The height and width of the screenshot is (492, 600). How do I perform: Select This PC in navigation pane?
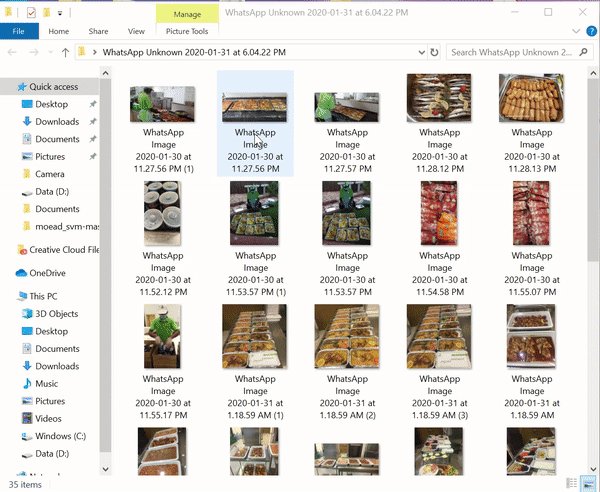click(x=37, y=297)
